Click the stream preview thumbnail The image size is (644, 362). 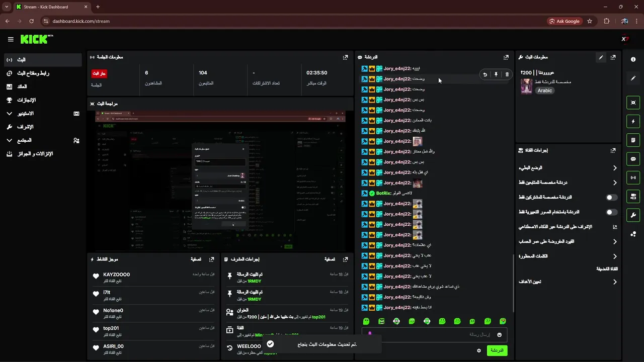[220, 181]
